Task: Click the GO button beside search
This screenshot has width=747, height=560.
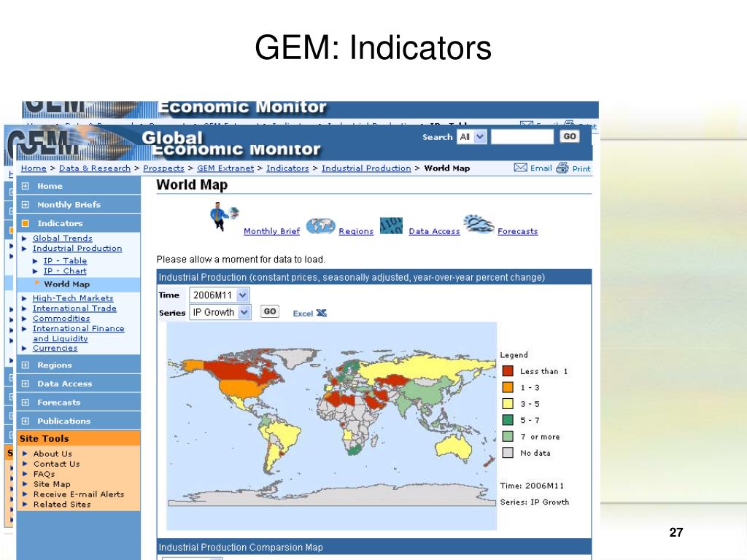Action: click(569, 136)
